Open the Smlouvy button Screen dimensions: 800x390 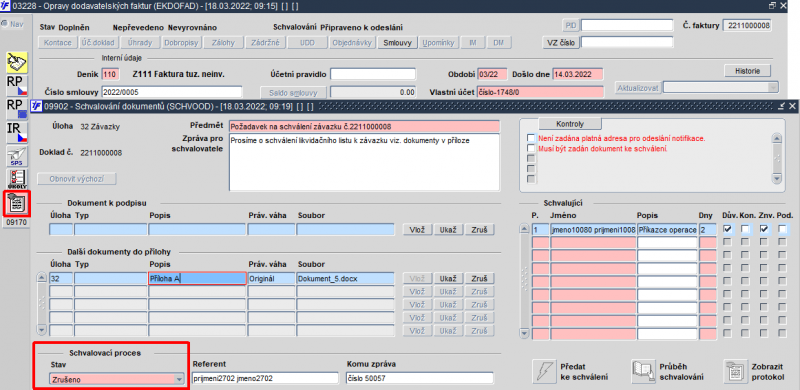397,43
